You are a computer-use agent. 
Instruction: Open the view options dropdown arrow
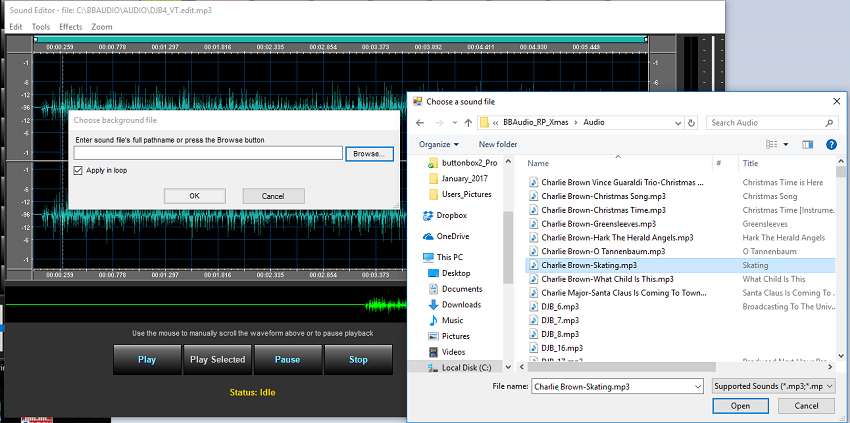785,144
